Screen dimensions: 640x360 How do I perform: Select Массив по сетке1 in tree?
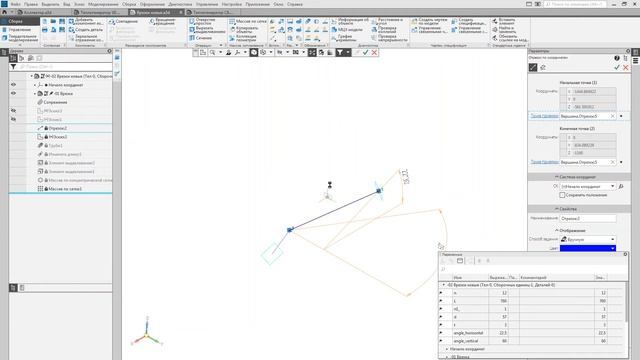pos(65,189)
